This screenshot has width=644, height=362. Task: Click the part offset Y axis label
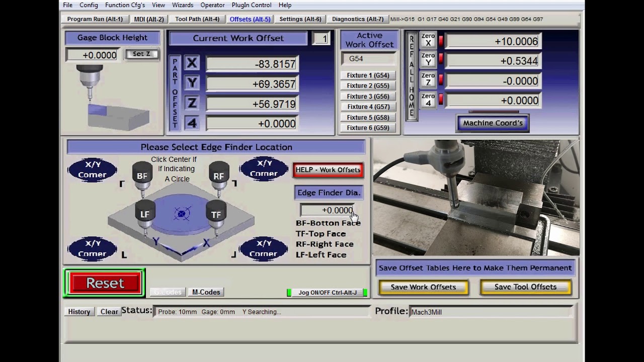[192, 83]
